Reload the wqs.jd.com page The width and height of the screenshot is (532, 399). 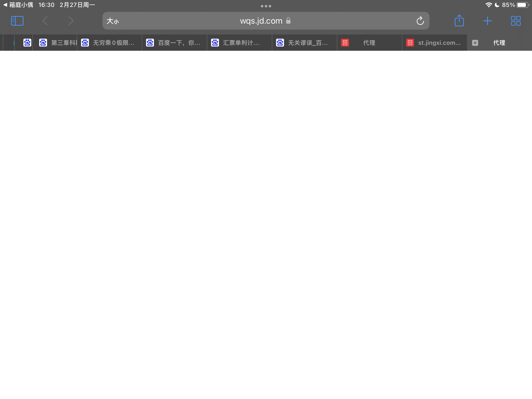click(420, 21)
